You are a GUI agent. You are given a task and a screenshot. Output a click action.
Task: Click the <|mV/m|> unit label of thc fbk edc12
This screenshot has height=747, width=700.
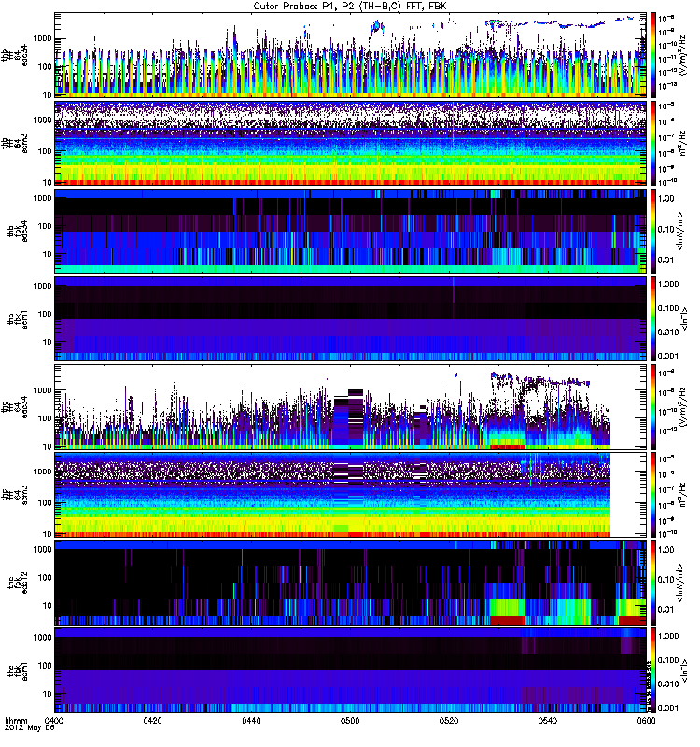coord(680,583)
